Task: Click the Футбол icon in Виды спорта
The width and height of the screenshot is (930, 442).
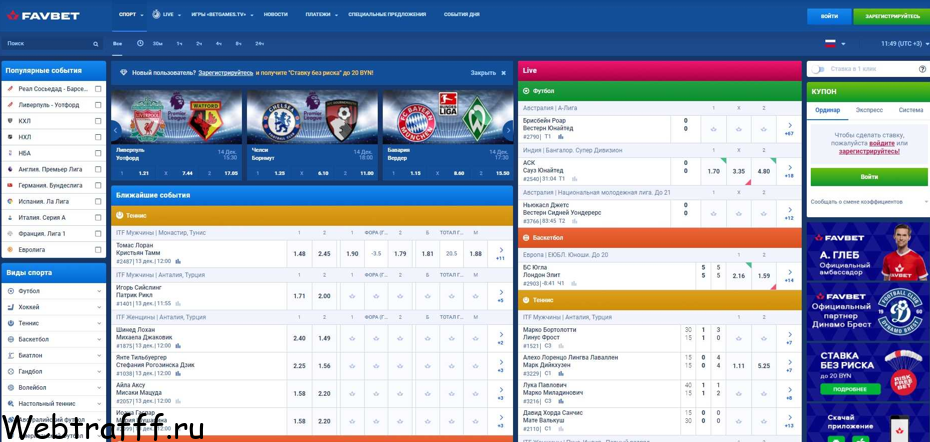Action: (x=11, y=291)
